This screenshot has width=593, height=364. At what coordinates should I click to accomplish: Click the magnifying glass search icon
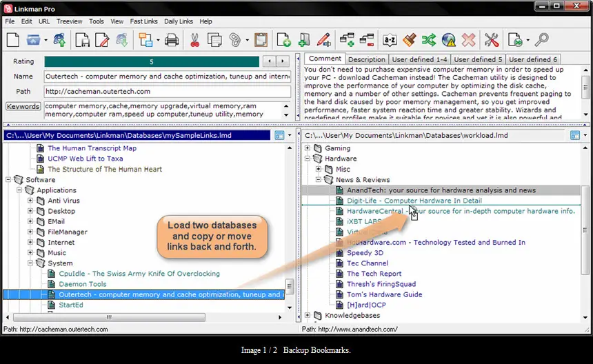click(x=541, y=40)
